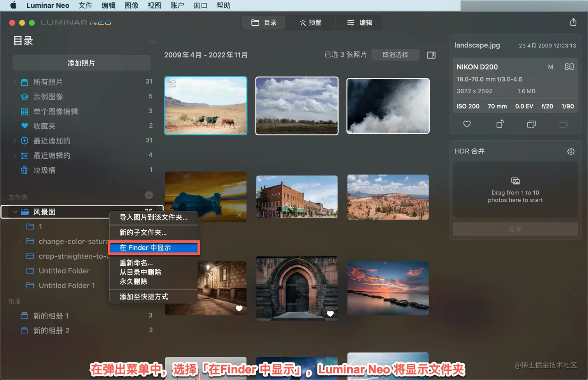Toggle the side panel layout icon

431,55
